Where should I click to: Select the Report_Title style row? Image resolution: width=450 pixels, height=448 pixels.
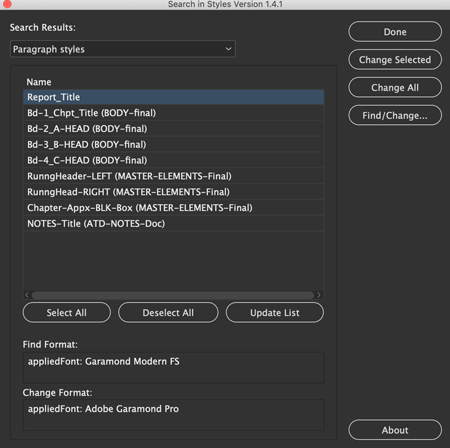[x=174, y=97]
